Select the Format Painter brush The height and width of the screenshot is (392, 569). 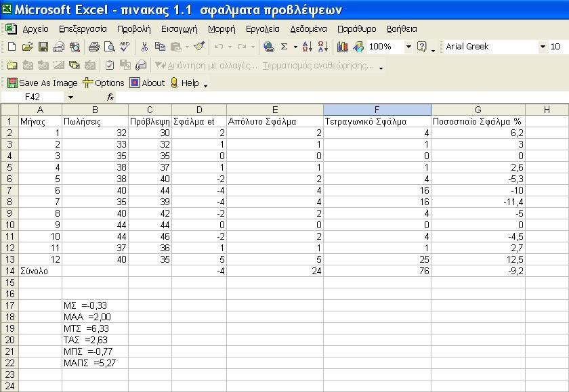pyautogui.click(x=199, y=47)
